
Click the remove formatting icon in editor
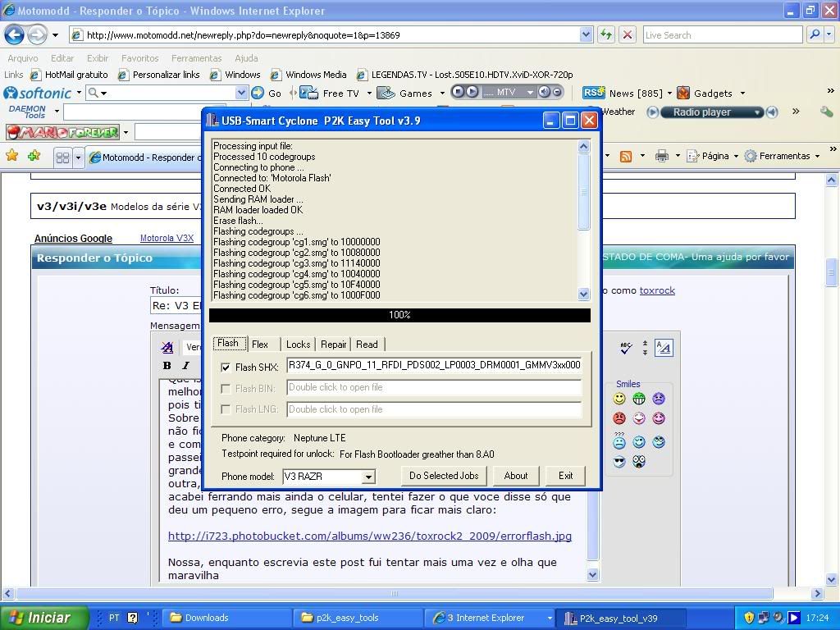pos(167,347)
